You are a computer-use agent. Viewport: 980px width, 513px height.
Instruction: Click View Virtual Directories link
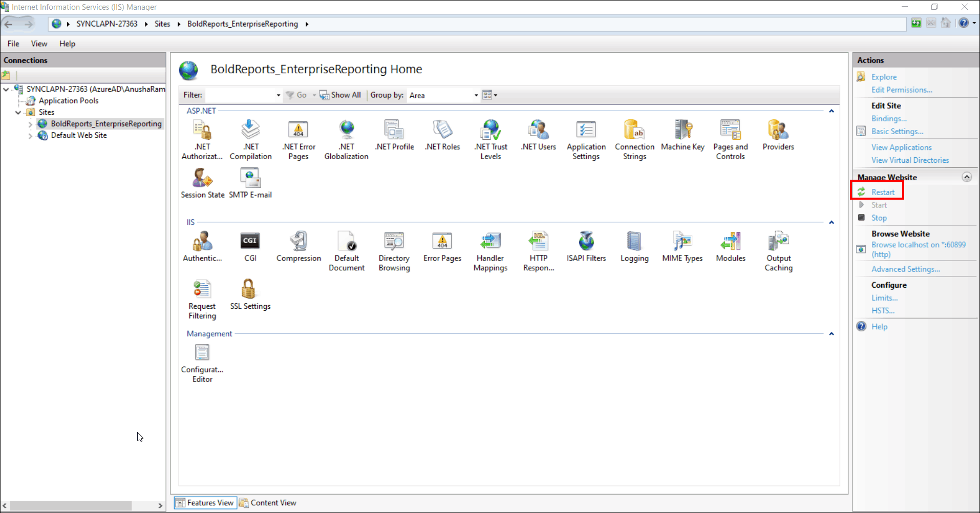[910, 160]
